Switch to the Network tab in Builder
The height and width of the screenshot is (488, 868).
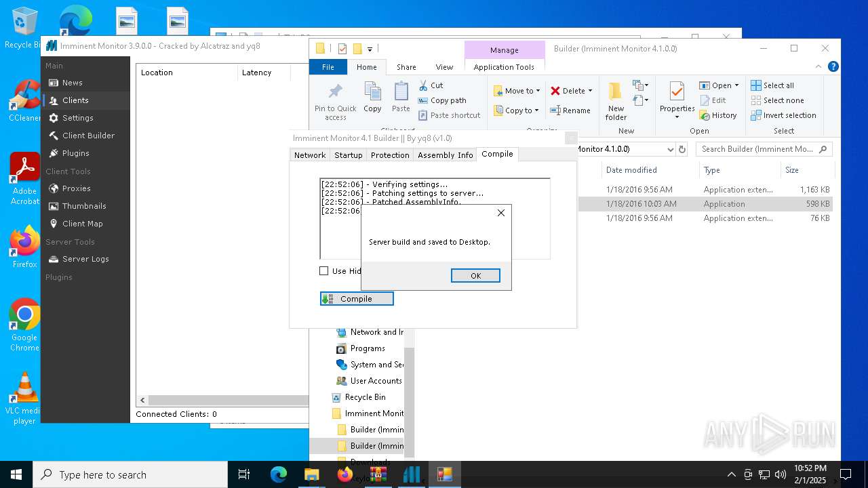tap(310, 155)
